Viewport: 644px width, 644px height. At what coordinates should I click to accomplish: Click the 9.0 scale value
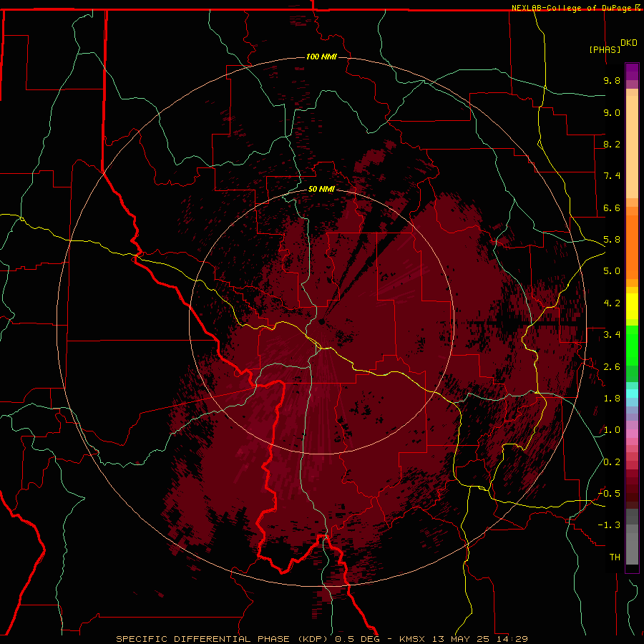pyautogui.click(x=612, y=112)
